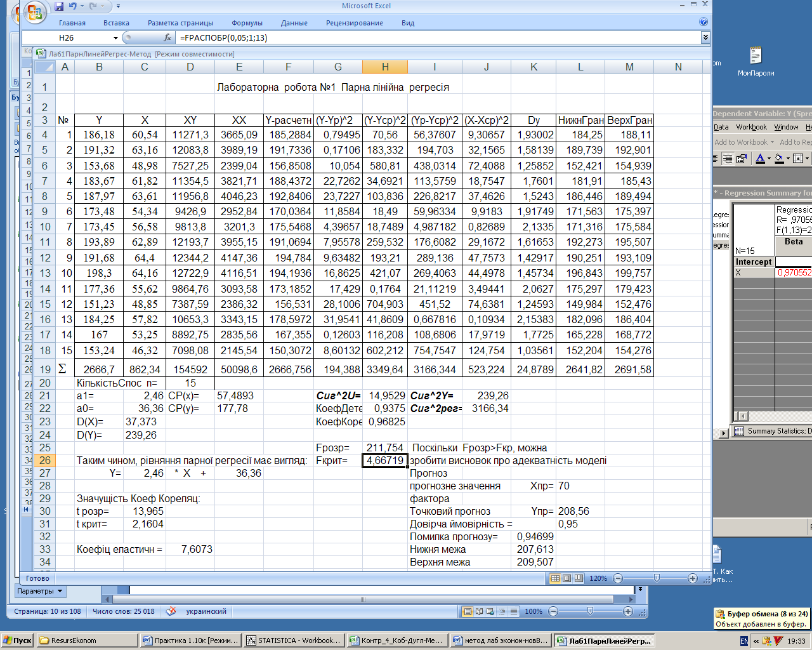Click the workbook icon beside Лаб1ПарнЛинейРегрес-Метод

click(x=41, y=54)
